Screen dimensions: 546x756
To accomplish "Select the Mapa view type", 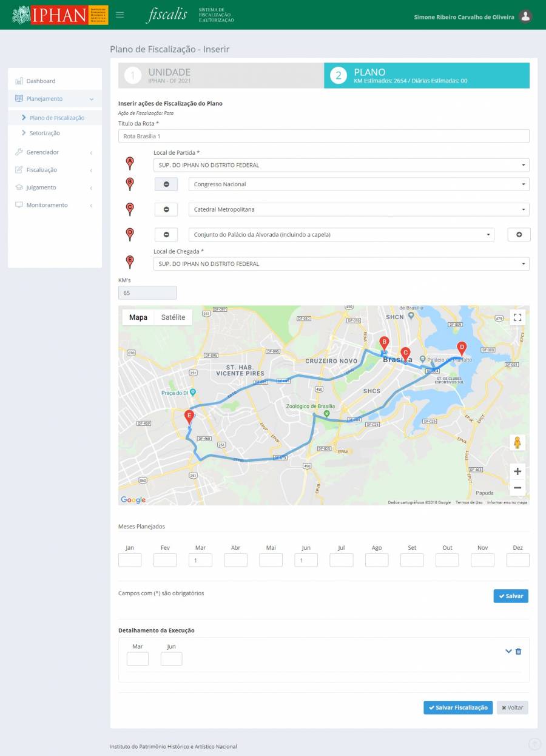I will click(138, 317).
